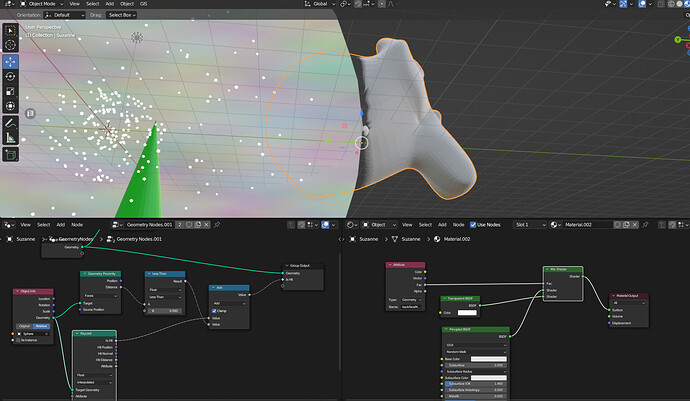Toggle overlays in geometry node editor

click(x=325, y=224)
